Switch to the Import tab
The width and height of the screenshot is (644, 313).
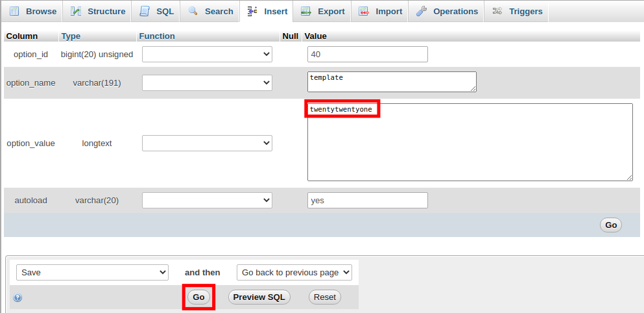pos(379,12)
